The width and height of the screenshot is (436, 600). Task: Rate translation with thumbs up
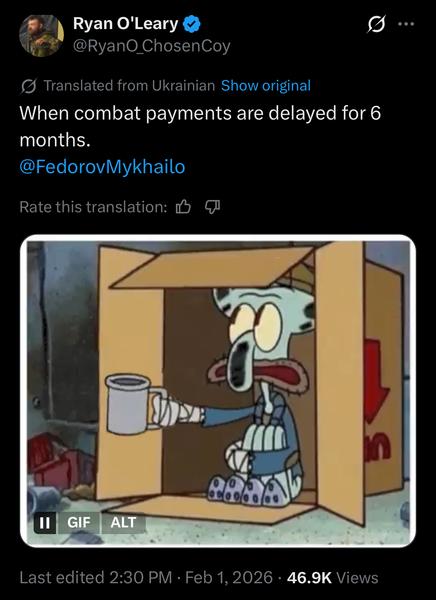click(x=183, y=207)
